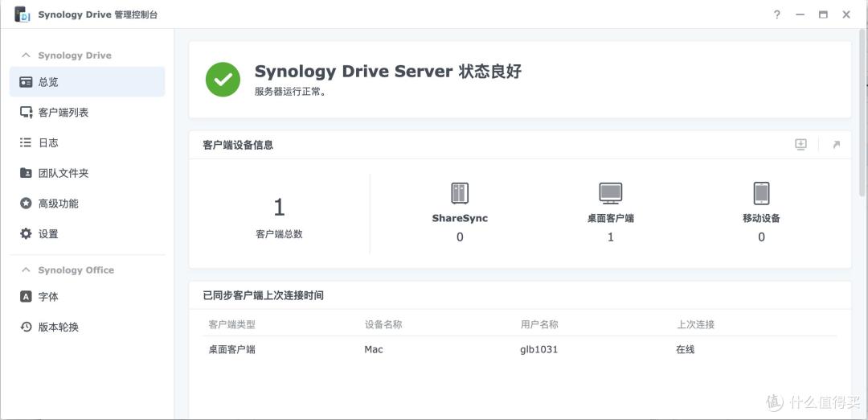Click the 客户端类型 column header
Screen dimensions: 868x420
tap(232, 324)
